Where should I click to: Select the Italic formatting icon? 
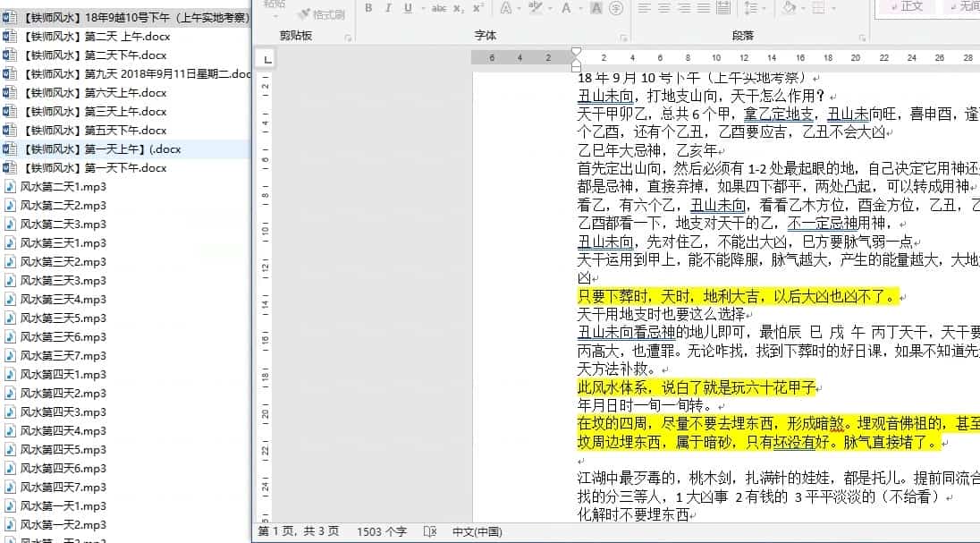(388, 8)
